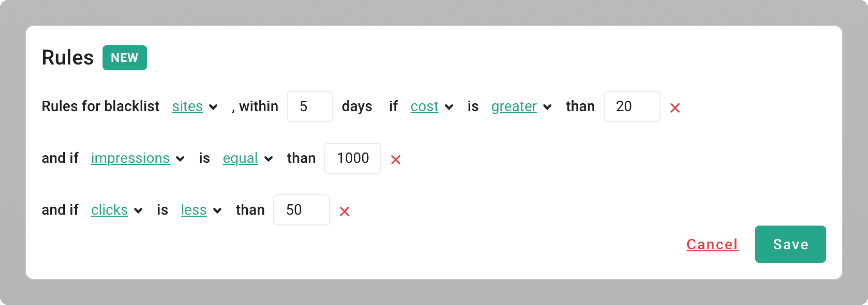Change the equal comparison operator

tap(240, 158)
